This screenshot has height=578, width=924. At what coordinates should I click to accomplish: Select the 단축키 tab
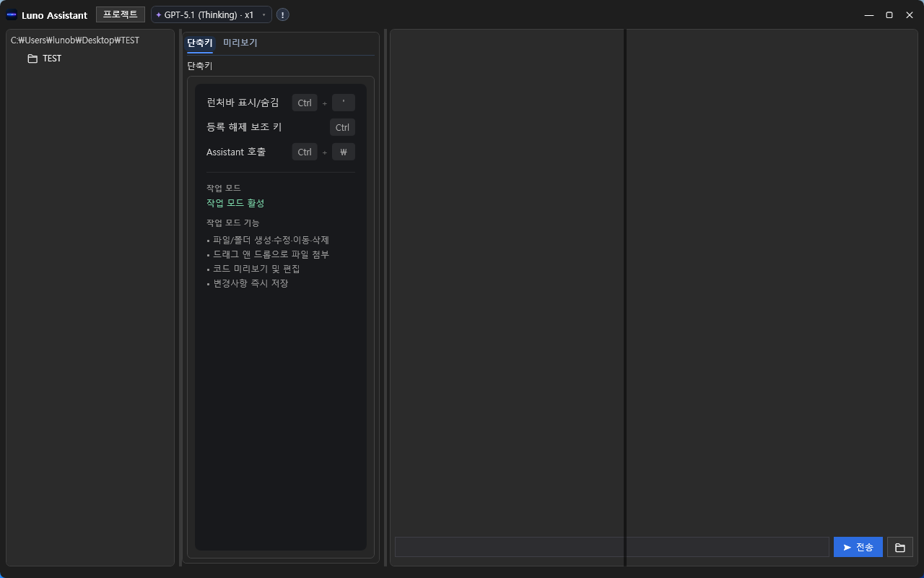(x=199, y=42)
